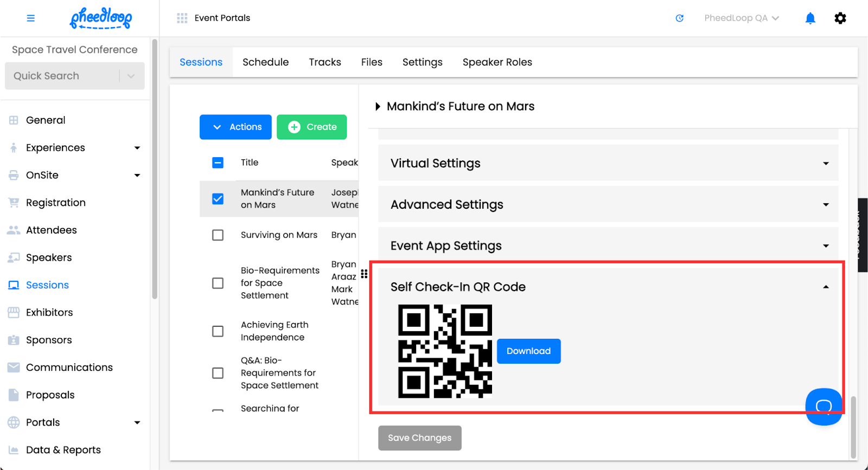Click the Sponsors badge icon
Viewport: 868px width, 470px height.
pyautogui.click(x=14, y=340)
